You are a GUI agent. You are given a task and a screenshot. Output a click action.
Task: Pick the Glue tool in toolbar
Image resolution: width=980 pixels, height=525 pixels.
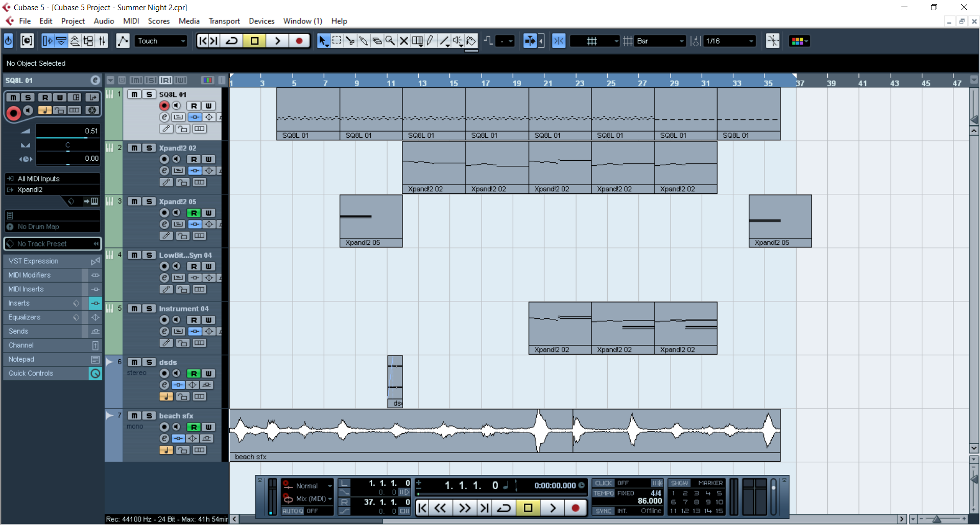pos(363,41)
